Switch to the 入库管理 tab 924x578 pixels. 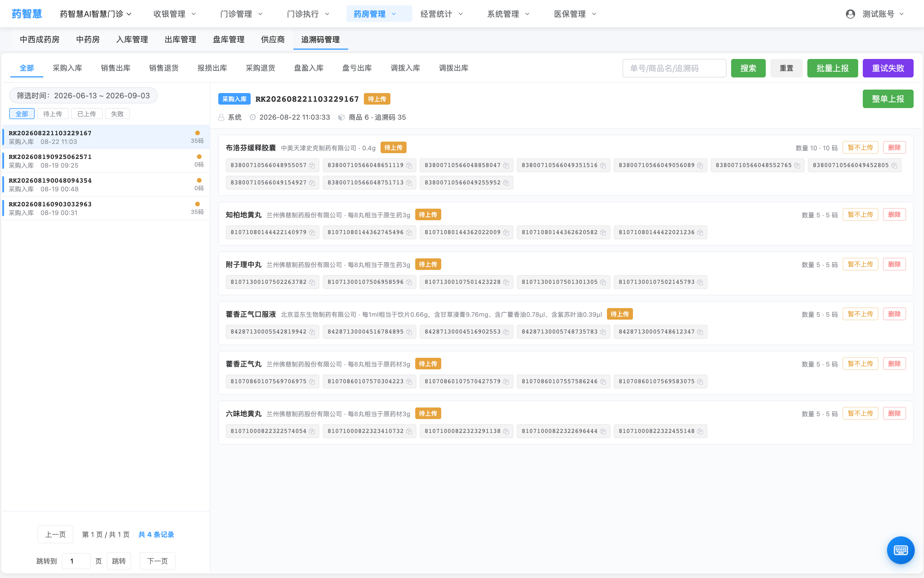click(132, 39)
